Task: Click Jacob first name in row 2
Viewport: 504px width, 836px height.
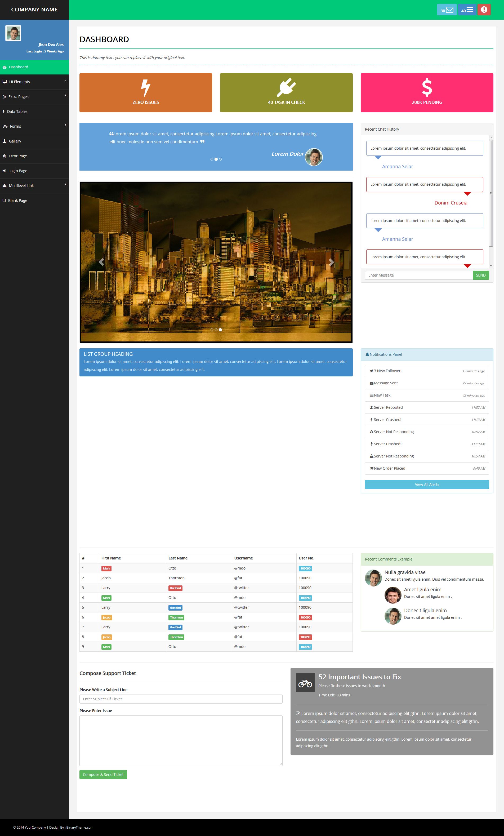Action: coord(106,578)
